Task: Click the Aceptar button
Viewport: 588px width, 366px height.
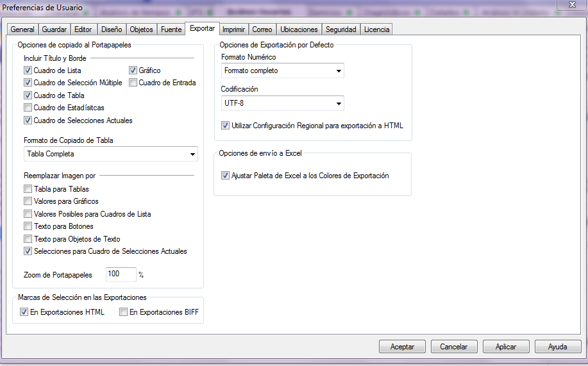Action: click(x=402, y=347)
